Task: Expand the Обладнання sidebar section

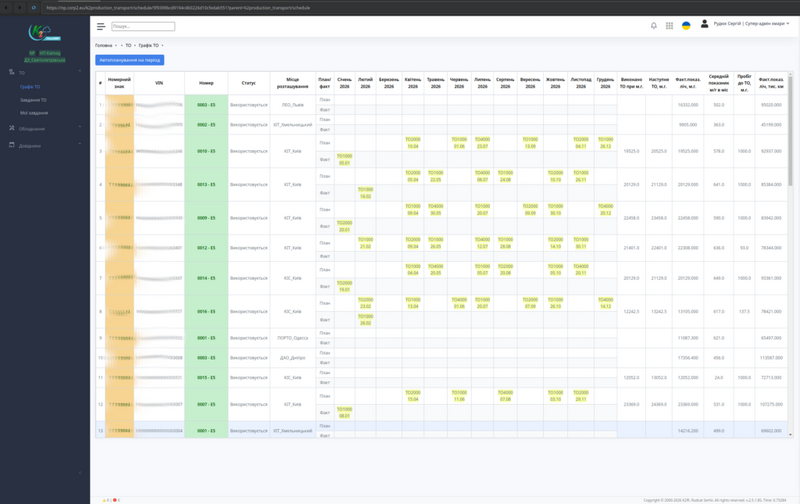Action: coord(80,129)
